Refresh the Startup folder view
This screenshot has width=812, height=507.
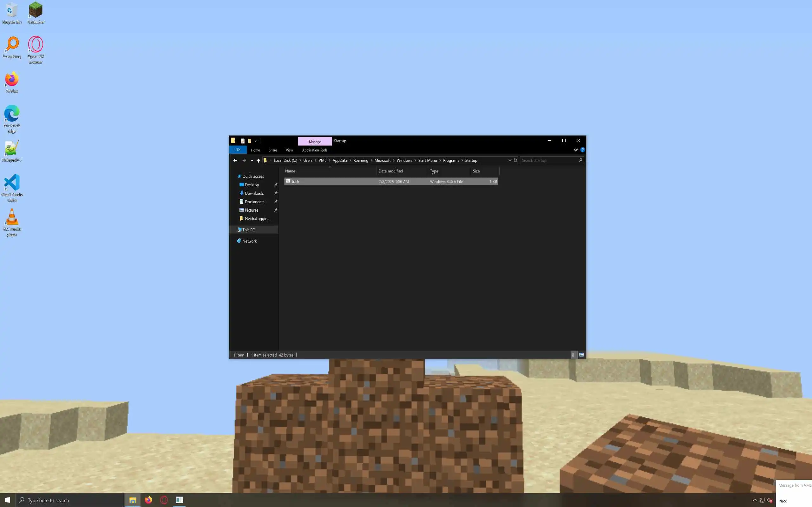point(515,160)
